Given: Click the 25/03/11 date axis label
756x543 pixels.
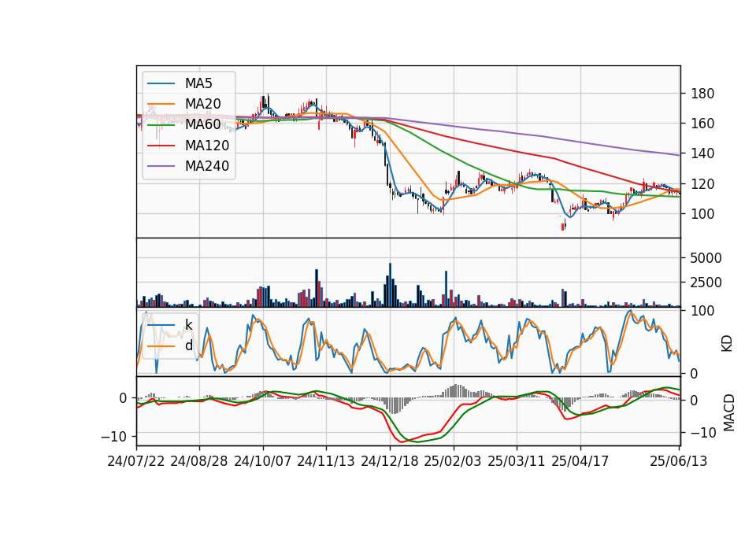Looking at the screenshot, I should coord(517,461).
